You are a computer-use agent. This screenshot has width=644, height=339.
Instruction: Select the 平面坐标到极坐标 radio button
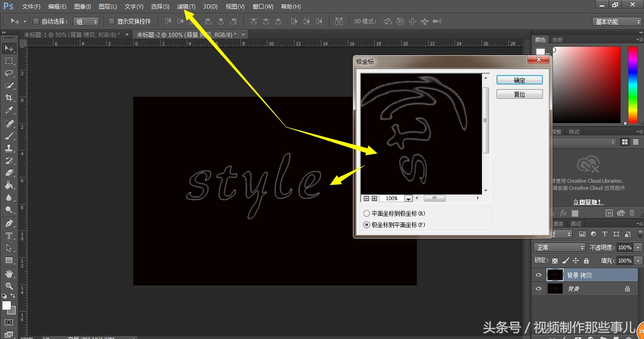[367, 213]
